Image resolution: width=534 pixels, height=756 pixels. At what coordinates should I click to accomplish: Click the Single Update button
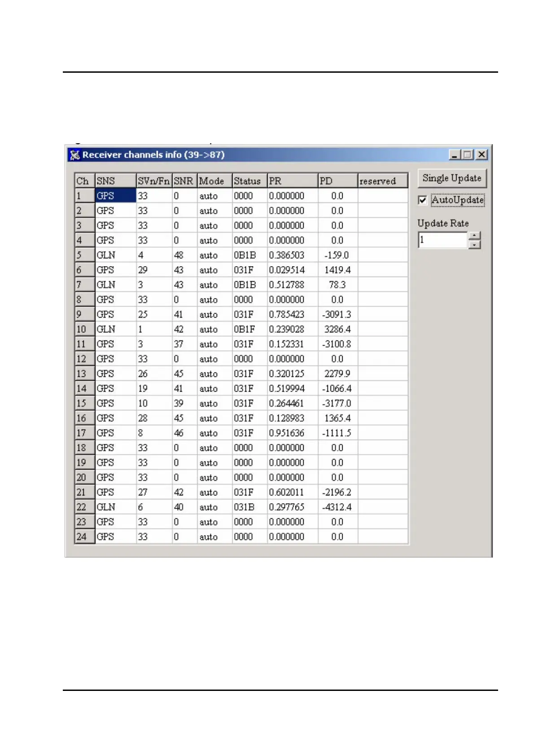tap(451, 178)
